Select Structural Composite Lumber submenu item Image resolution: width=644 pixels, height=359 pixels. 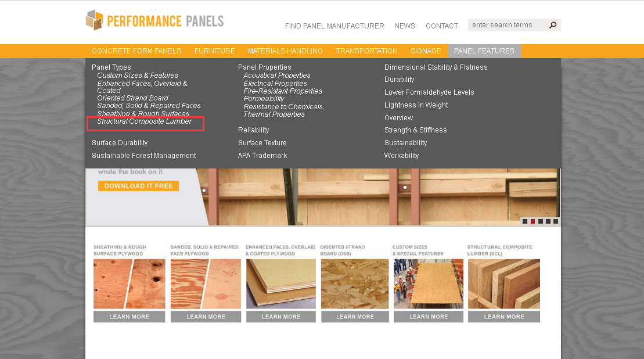point(144,121)
